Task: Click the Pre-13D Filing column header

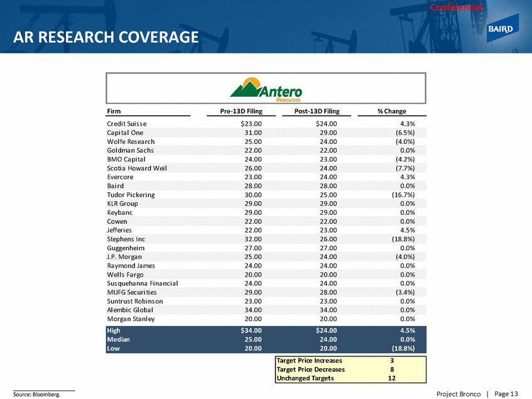Action: coord(241,111)
